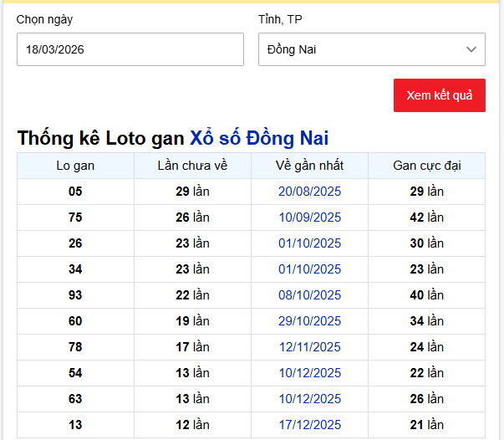Click the date link 20/08/2025

[309, 192]
